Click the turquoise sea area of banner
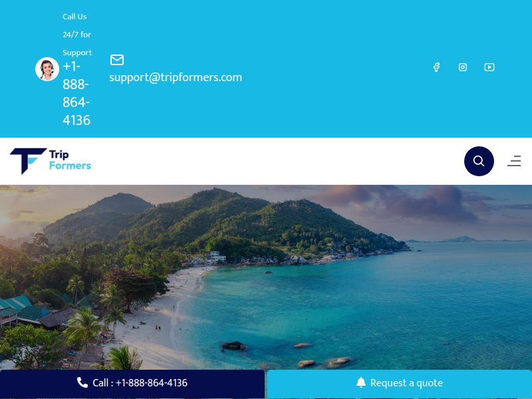The image size is (532, 399). pos(373,305)
